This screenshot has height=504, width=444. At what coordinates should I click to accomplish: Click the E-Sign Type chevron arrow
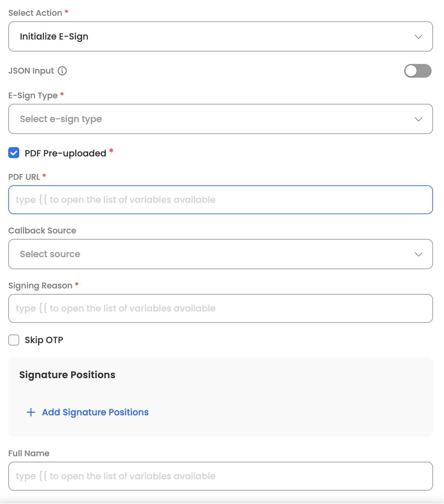(x=418, y=119)
